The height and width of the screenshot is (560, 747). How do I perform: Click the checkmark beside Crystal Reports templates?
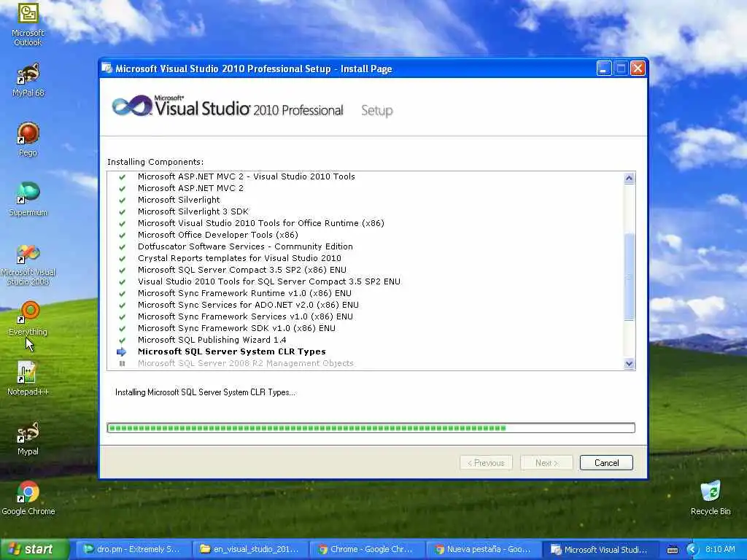tap(122, 259)
